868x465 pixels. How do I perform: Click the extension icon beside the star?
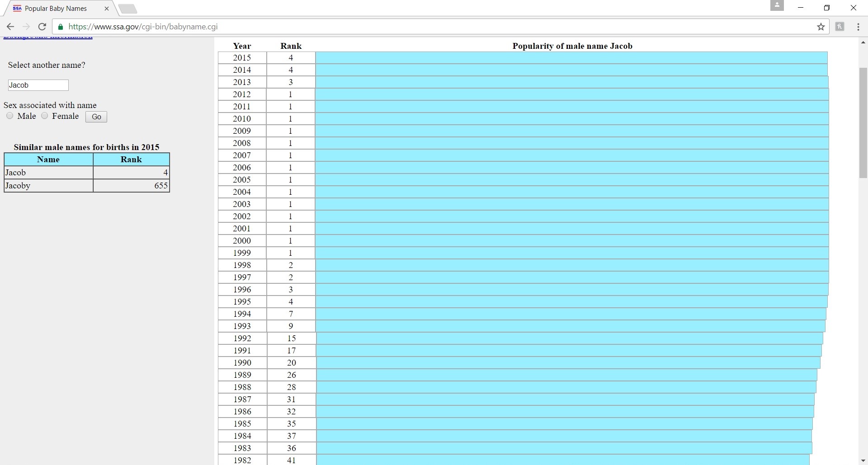[840, 27]
